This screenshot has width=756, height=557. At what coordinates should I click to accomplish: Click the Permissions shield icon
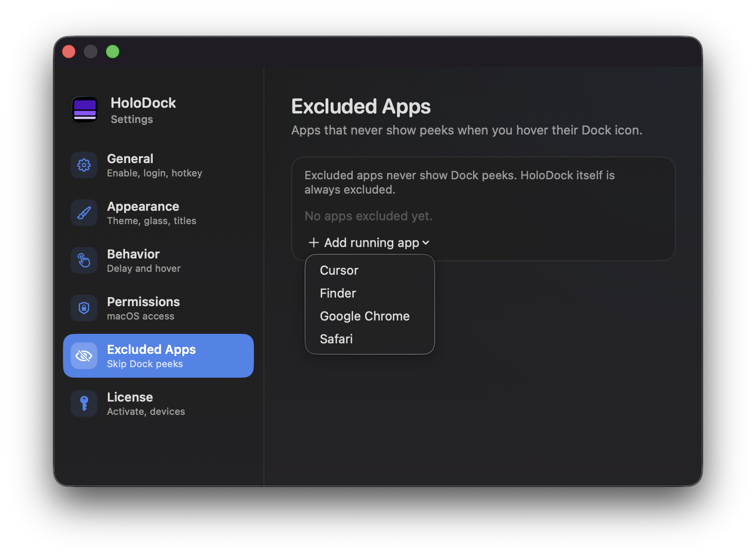pyautogui.click(x=84, y=308)
